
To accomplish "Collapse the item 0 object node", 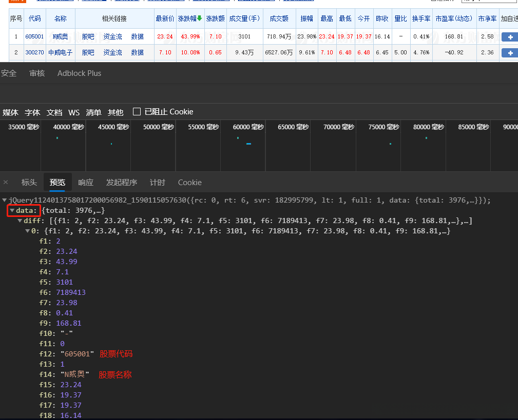I will (x=27, y=231).
